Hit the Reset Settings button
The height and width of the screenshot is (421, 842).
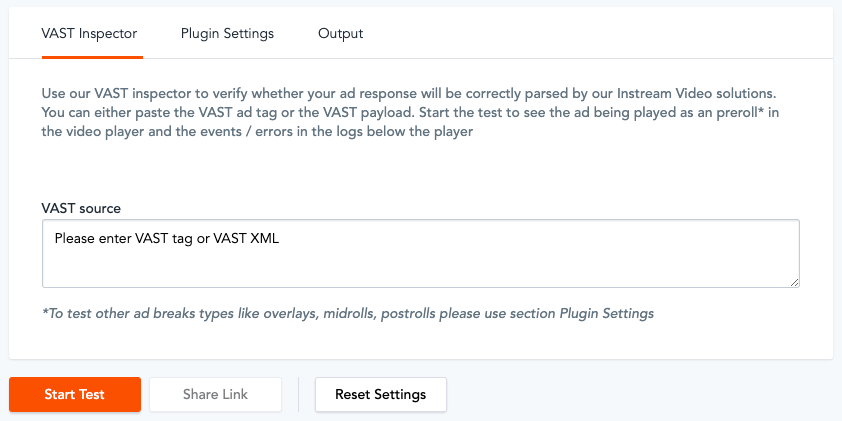(380, 394)
